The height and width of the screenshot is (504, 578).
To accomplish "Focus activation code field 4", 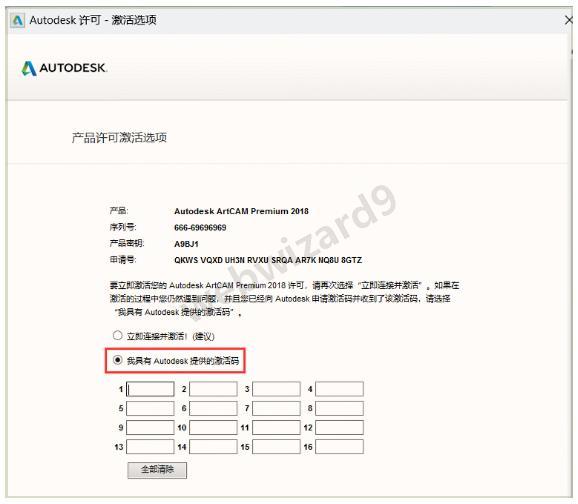I will point(340,389).
